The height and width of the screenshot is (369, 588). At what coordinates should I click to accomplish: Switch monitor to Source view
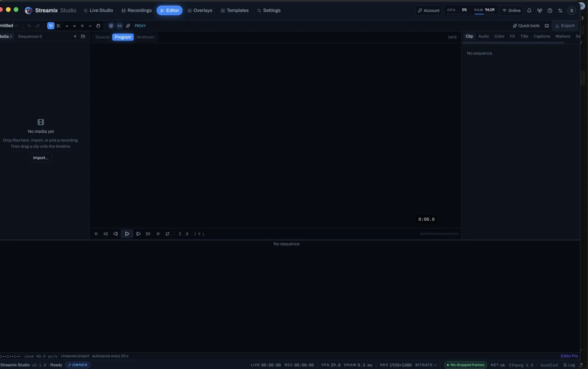click(x=102, y=37)
